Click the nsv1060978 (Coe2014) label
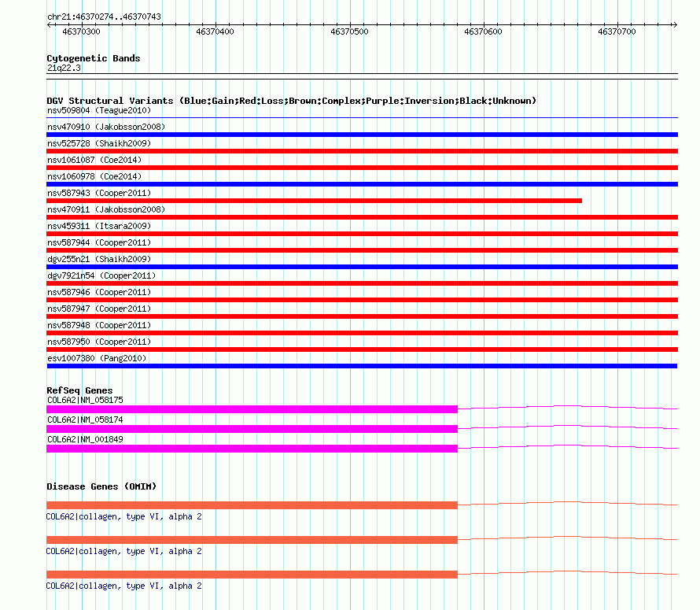The image size is (700, 610). pos(94,176)
